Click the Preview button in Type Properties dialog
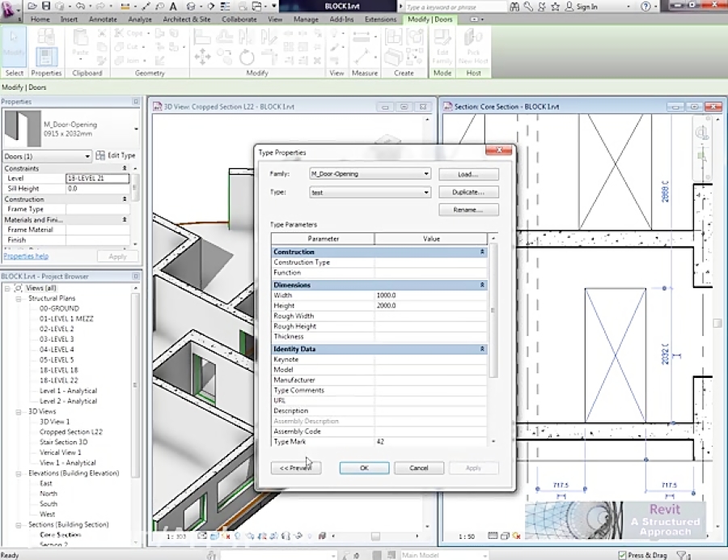Screen dimensions: 728x560 (295, 468)
